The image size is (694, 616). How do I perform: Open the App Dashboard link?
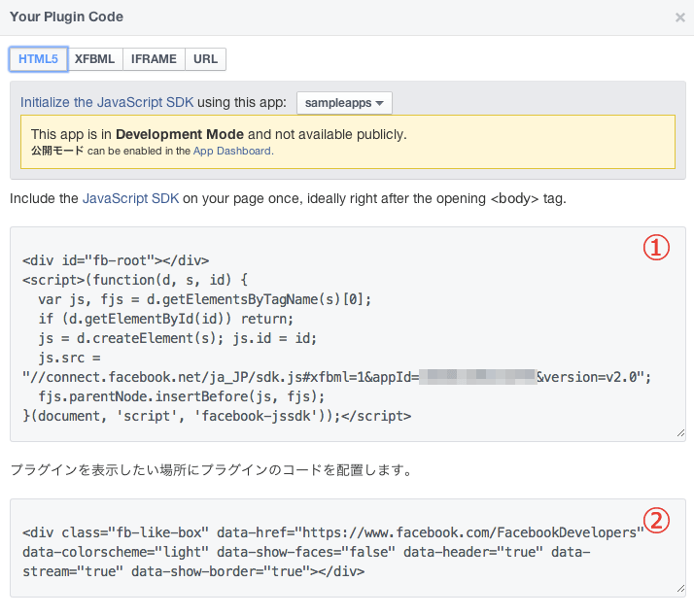point(232,151)
